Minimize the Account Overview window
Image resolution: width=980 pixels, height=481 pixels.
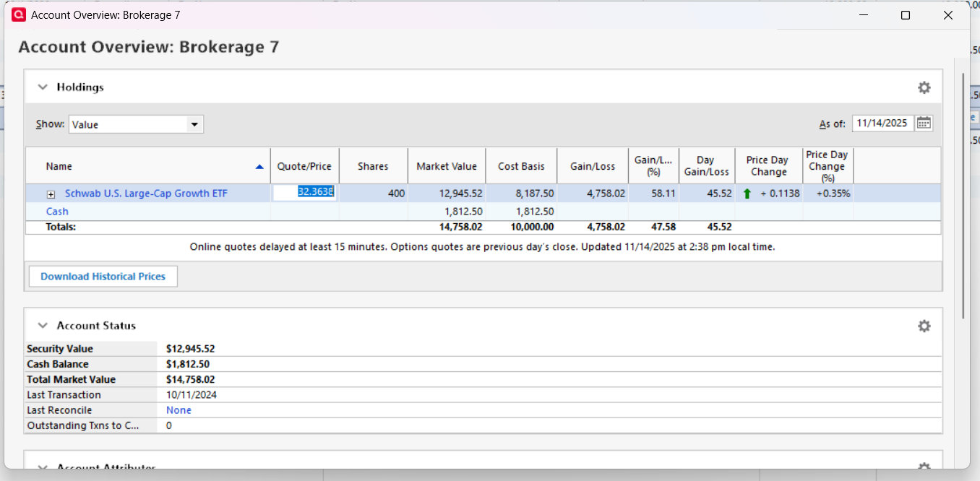[x=862, y=15]
